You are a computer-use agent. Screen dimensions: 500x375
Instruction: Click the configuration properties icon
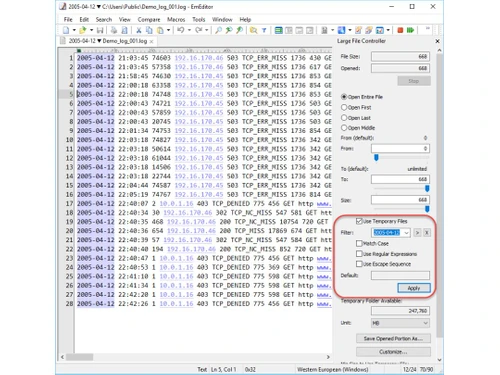point(324,30)
